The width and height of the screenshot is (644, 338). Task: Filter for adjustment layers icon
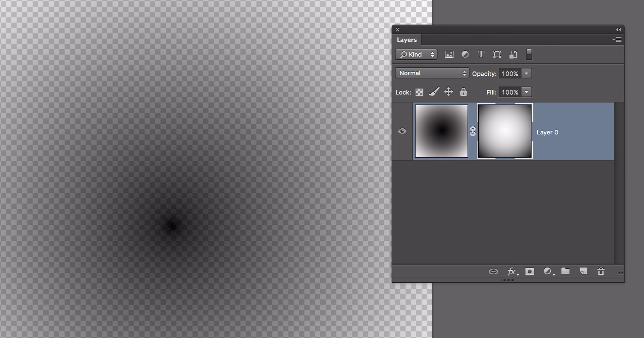click(465, 54)
